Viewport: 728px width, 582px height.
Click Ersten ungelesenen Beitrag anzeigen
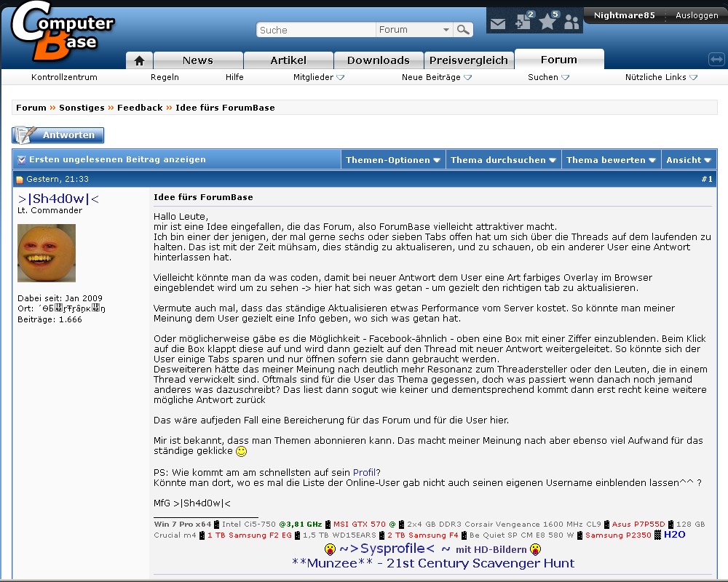click(117, 159)
